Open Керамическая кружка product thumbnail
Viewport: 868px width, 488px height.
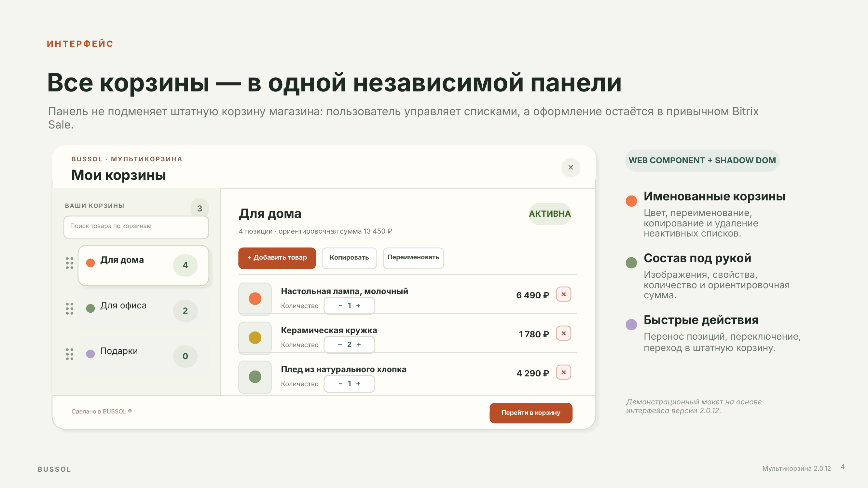(x=255, y=338)
